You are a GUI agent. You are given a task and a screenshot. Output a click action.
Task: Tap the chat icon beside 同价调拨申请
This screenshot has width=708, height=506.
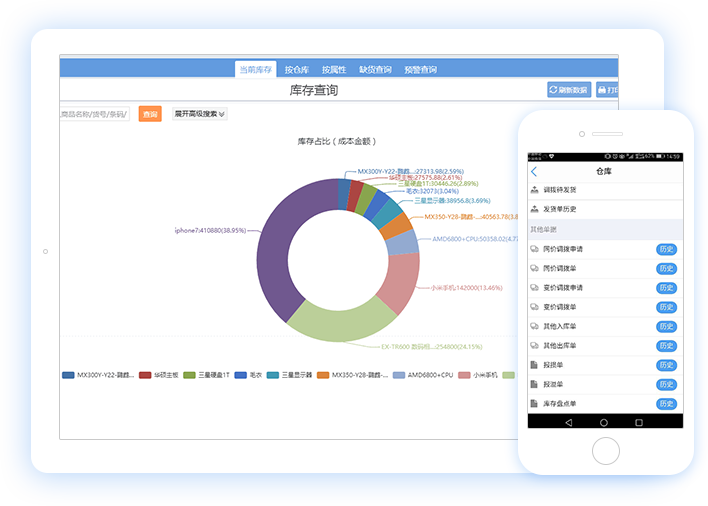click(533, 249)
